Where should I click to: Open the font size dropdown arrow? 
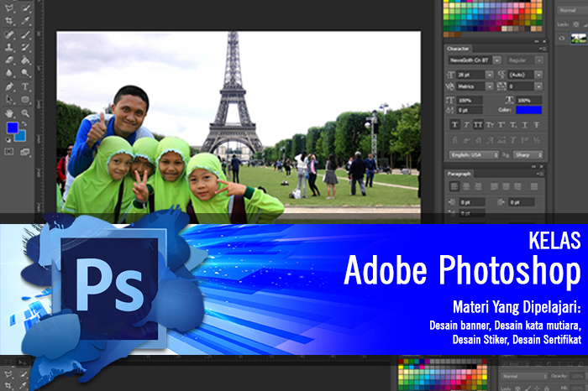pos(490,75)
